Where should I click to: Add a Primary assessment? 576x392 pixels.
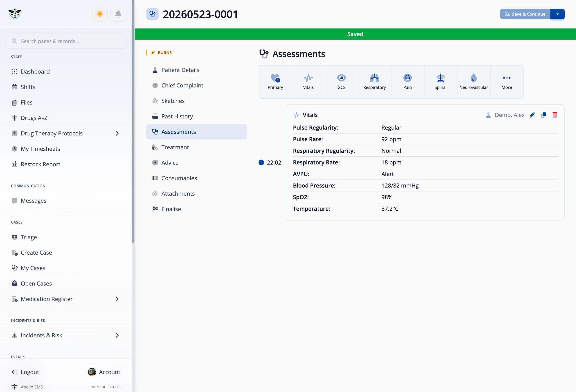click(x=275, y=82)
